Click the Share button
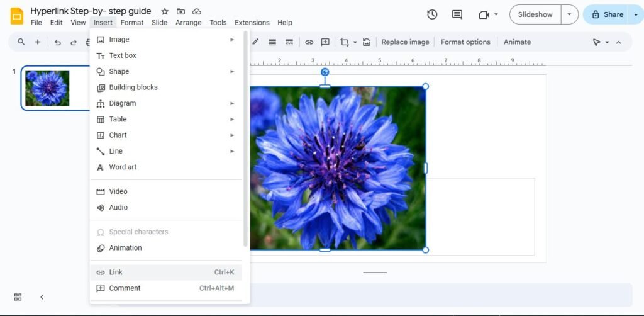The image size is (644, 316). [x=607, y=14]
